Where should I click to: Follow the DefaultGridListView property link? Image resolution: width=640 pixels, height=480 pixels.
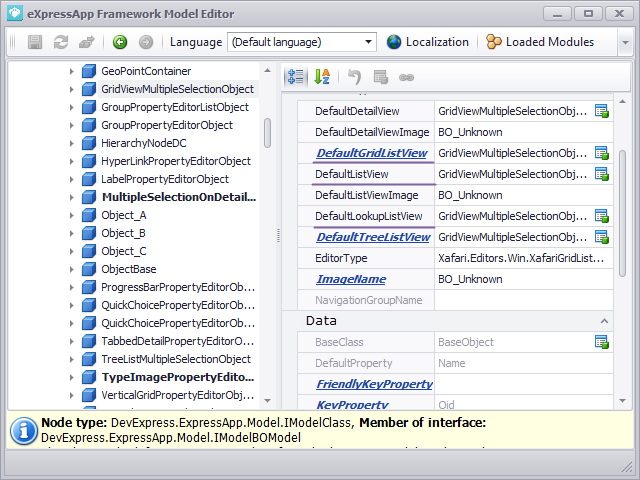(372, 153)
